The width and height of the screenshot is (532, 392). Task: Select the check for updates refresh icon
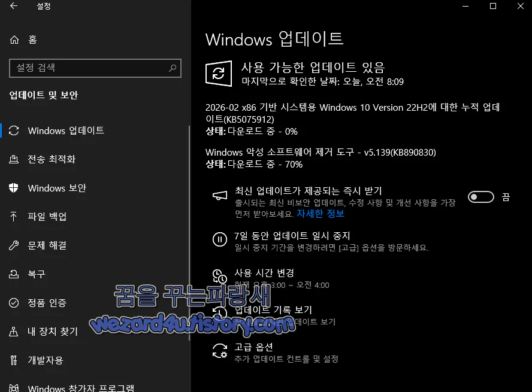coord(219,74)
